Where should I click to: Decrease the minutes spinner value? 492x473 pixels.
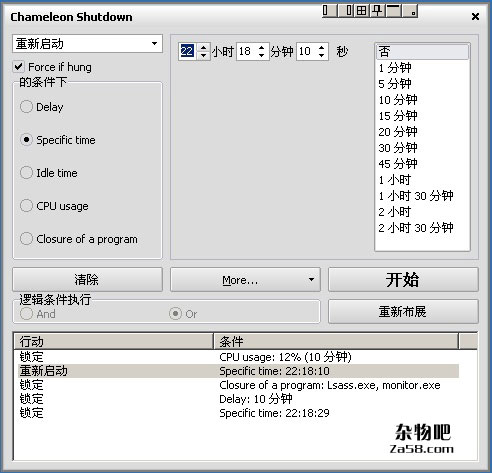(261, 55)
